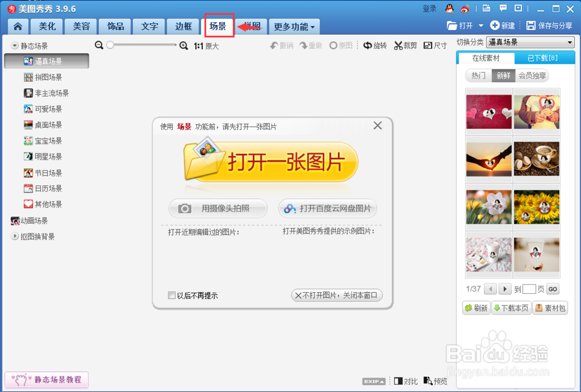Check the 以后不再提示 checkbox
The image size is (581, 392).
point(171,295)
